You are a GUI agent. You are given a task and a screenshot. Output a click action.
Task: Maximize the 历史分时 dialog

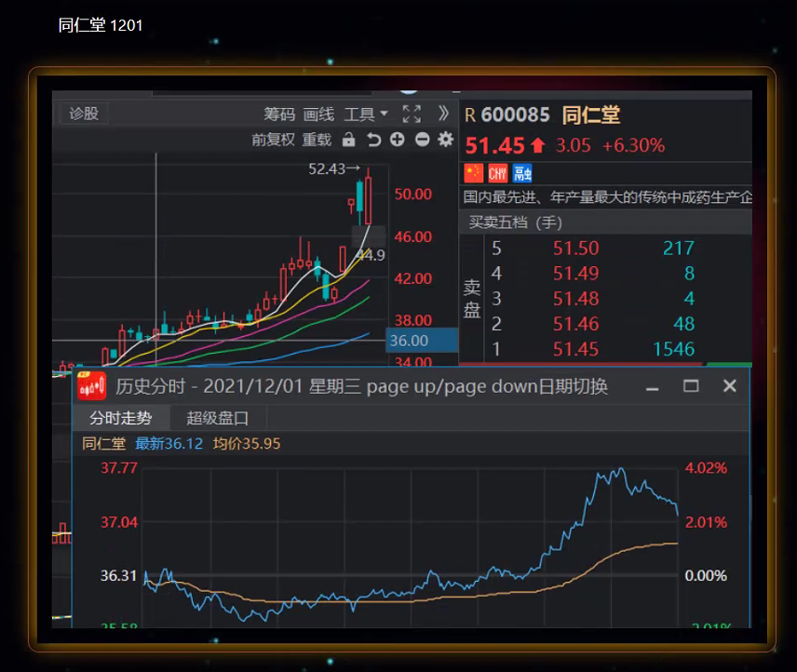(x=690, y=386)
